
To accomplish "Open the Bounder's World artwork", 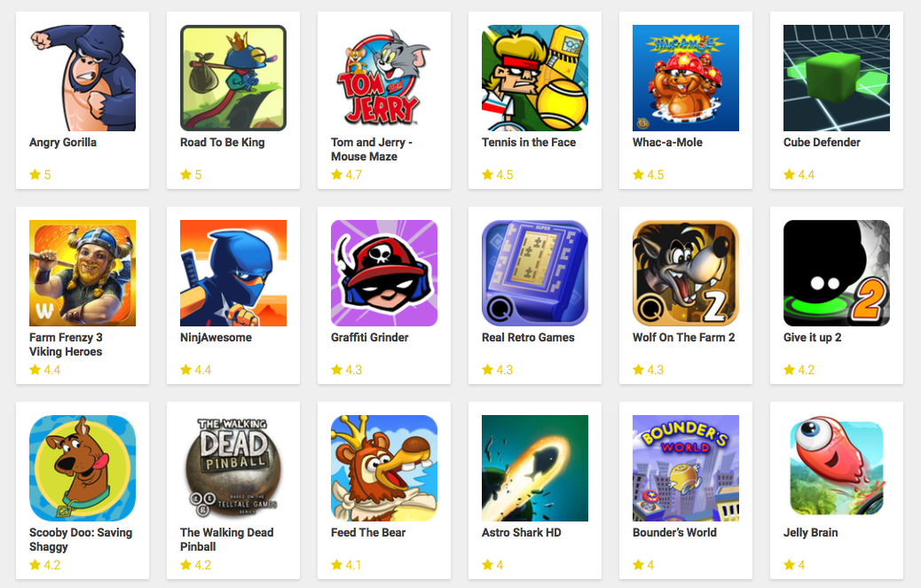I will [686, 468].
